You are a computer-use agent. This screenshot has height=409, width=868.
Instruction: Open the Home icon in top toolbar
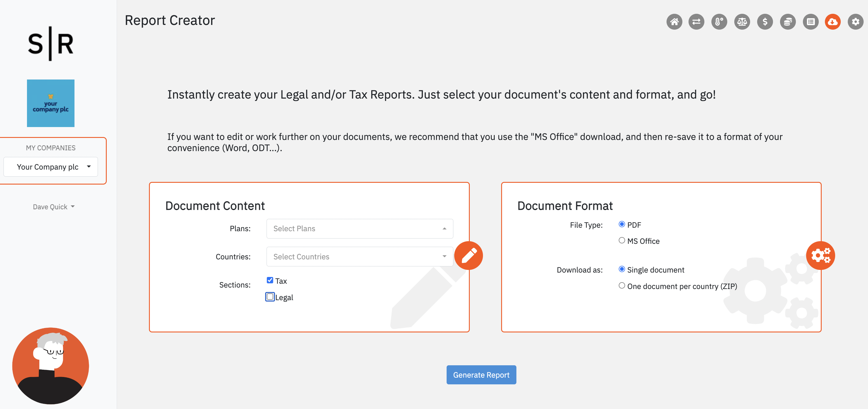[674, 22]
